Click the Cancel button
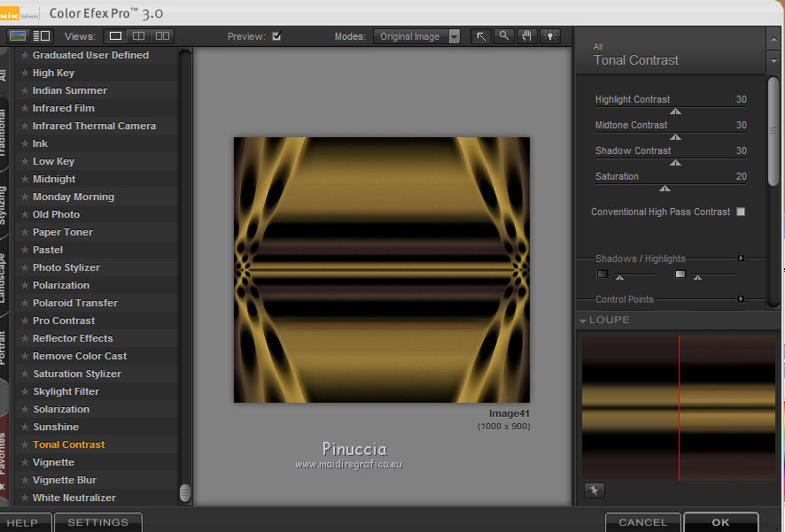Screen dimensions: 785x532 642,522
